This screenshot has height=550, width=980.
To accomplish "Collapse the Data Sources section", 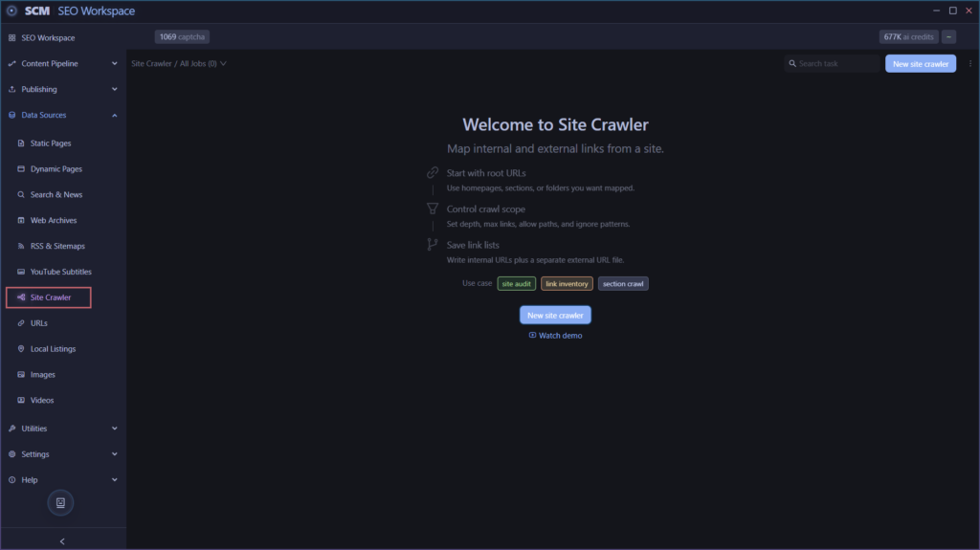I will point(62,115).
